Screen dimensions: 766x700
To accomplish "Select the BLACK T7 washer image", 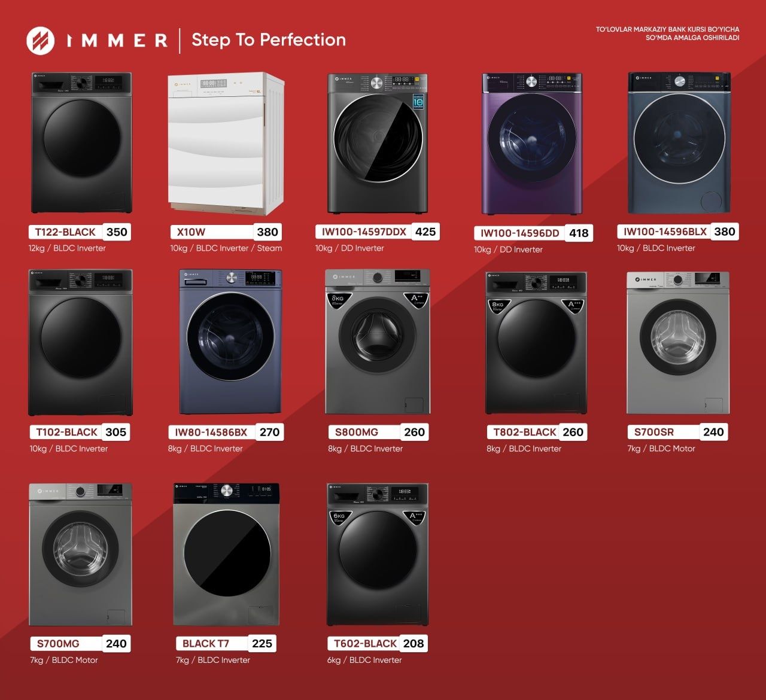I will tap(226, 554).
